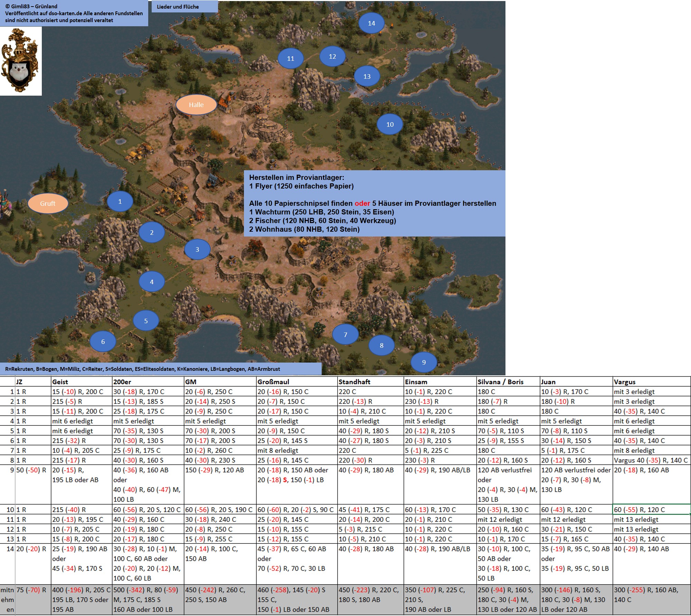Click the line '1 Wachturm (250 LHB, 250 Stein, 35 Eisen)'
Viewport: 691px width, 616px height.
pyautogui.click(x=322, y=212)
